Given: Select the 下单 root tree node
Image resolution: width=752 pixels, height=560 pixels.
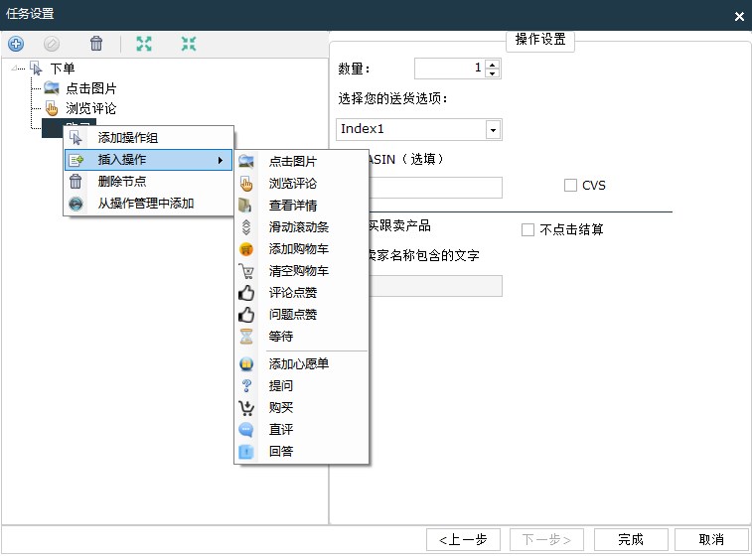Looking at the screenshot, I should pos(63,69).
